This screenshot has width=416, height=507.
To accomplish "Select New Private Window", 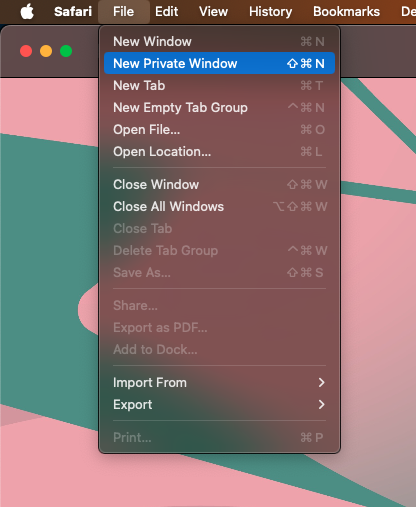I will pos(219,63).
